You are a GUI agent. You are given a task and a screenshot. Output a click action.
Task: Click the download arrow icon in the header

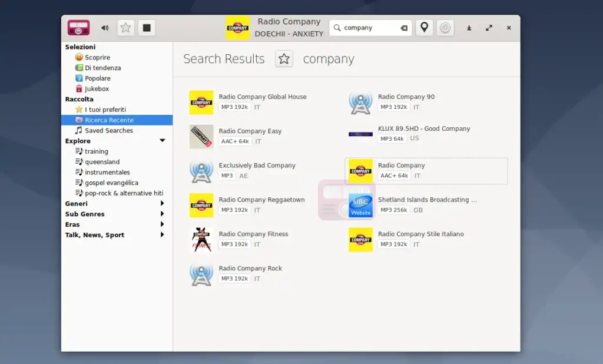point(469,28)
